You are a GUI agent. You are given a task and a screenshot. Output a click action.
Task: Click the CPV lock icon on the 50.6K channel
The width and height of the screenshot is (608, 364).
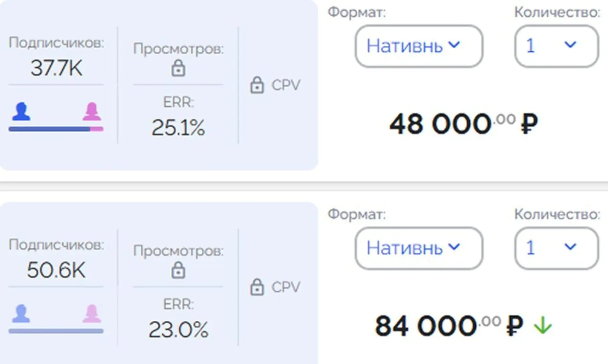point(257,287)
